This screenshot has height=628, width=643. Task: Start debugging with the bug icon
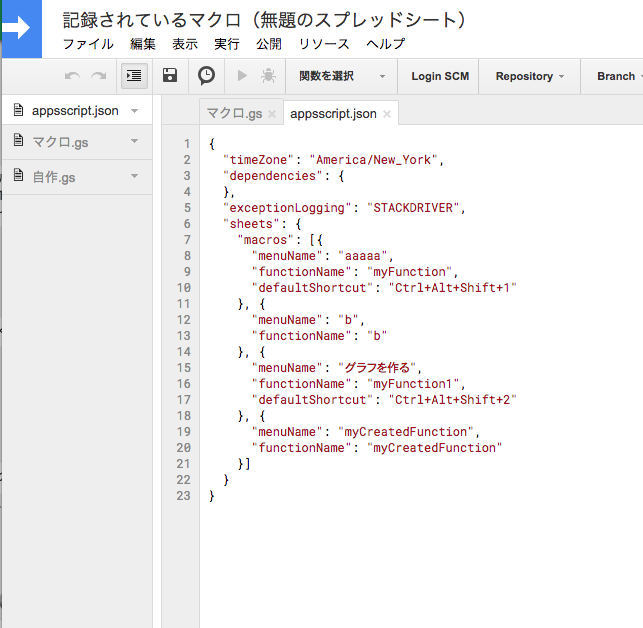(268, 76)
